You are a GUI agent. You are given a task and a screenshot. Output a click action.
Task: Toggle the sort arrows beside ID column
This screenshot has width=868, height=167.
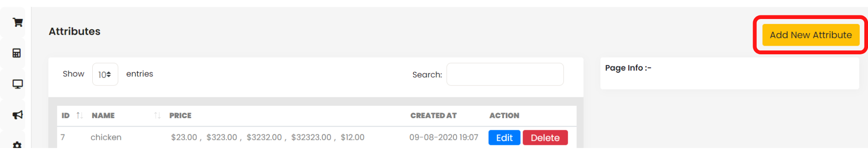[80, 115]
